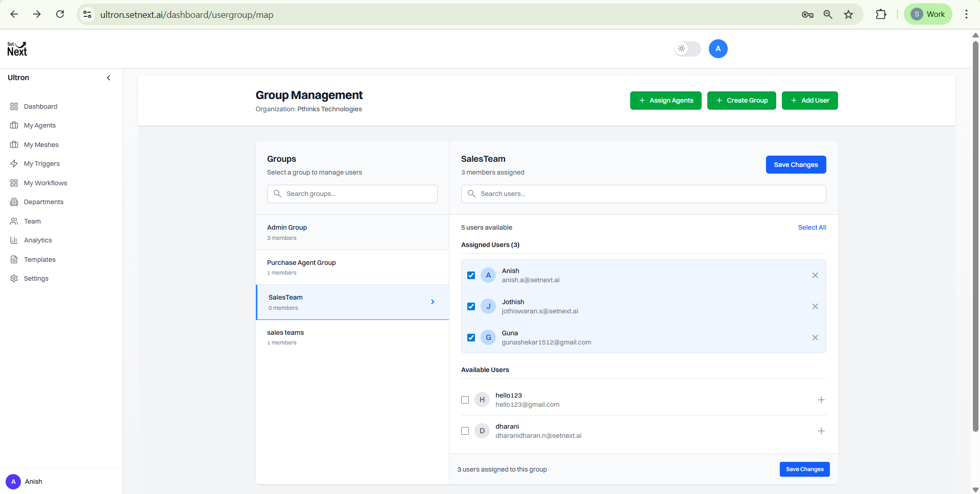Click the SetNext logo
The width and height of the screenshot is (980, 494).
coord(17,49)
